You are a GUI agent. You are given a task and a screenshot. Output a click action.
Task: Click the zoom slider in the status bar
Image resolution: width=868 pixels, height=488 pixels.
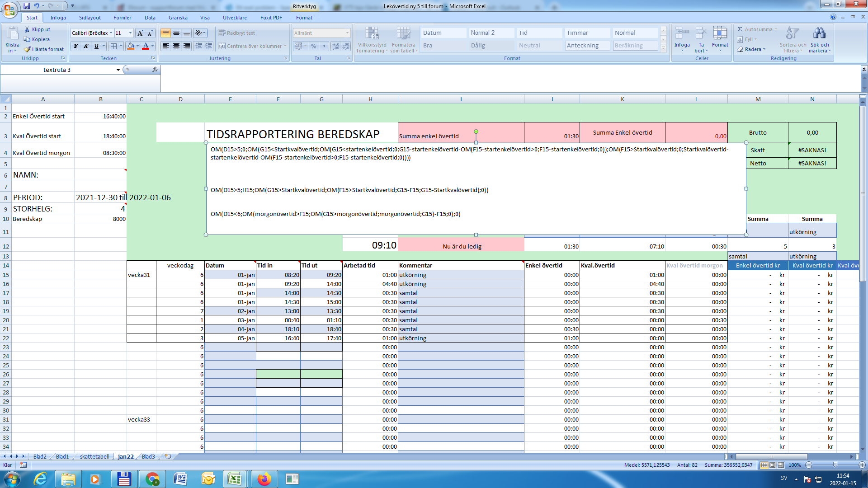[x=835, y=465]
